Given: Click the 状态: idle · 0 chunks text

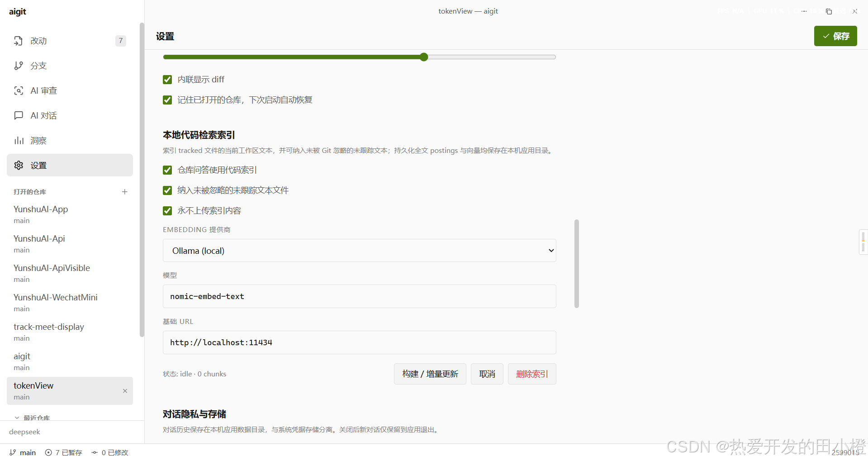Looking at the screenshot, I should pos(194,374).
